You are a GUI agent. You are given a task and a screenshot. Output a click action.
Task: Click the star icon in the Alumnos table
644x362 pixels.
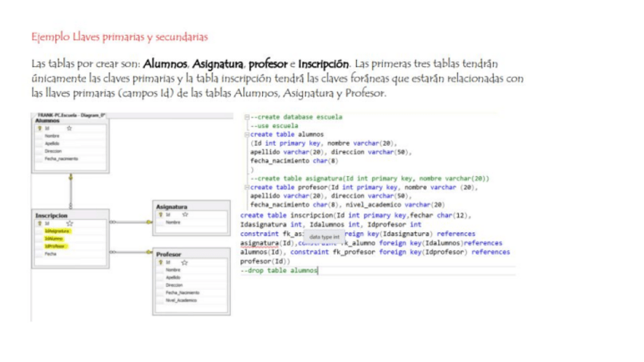pos(69,128)
